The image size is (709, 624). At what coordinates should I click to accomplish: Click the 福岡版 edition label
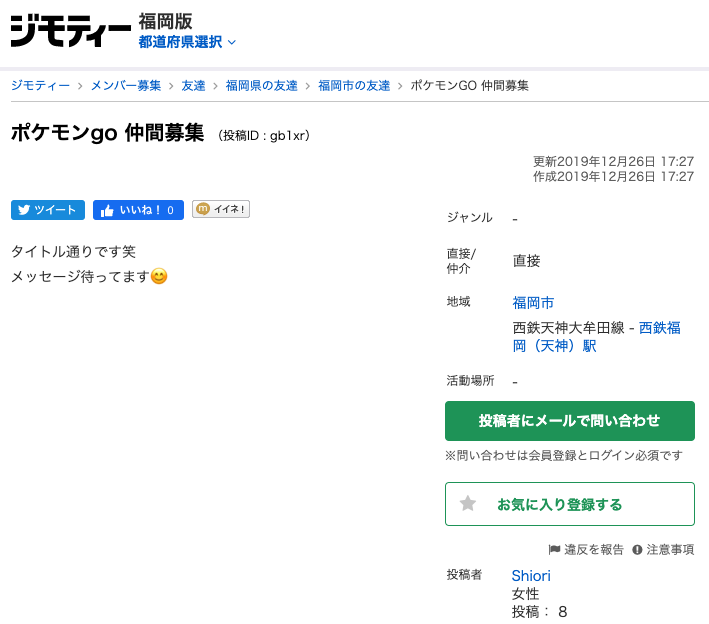165,21
